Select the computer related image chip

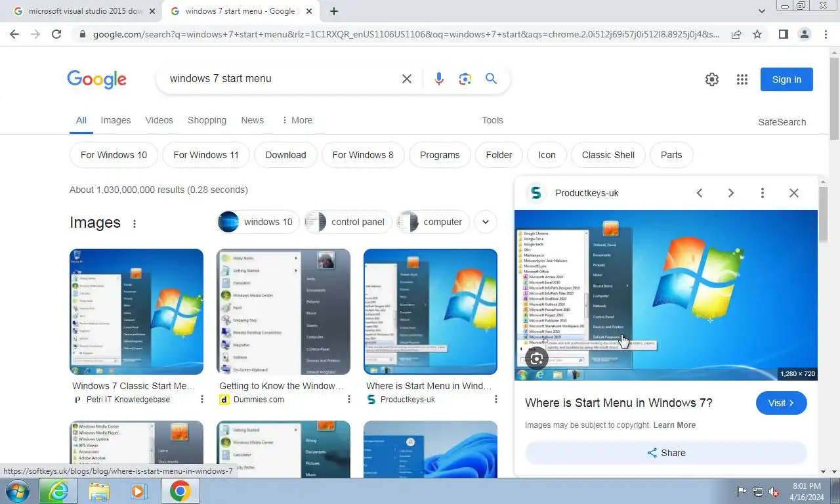pyautogui.click(x=433, y=222)
